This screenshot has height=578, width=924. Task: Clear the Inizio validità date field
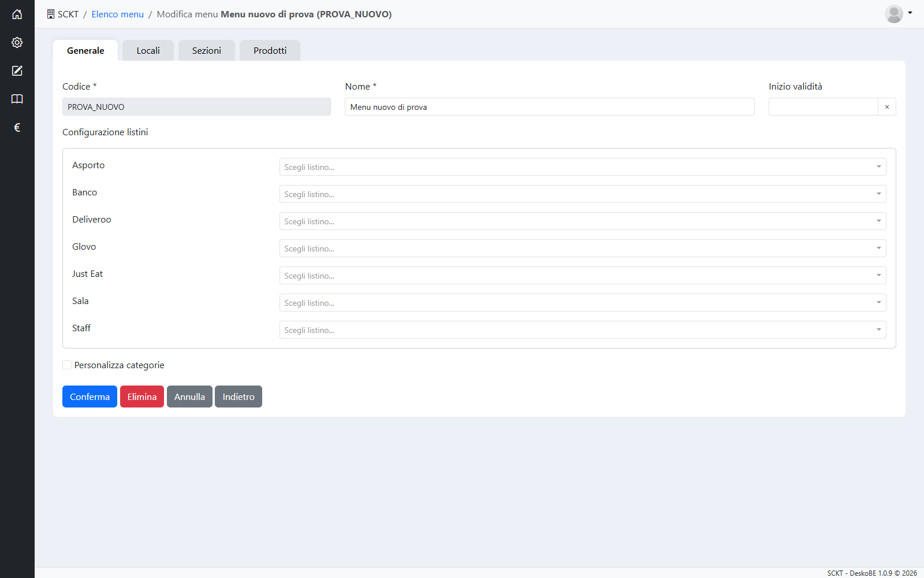pos(887,107)
